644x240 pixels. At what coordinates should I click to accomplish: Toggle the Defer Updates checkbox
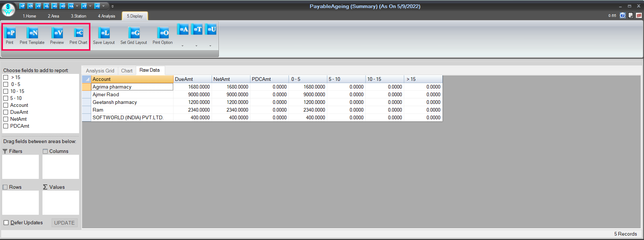click(6, 223)
